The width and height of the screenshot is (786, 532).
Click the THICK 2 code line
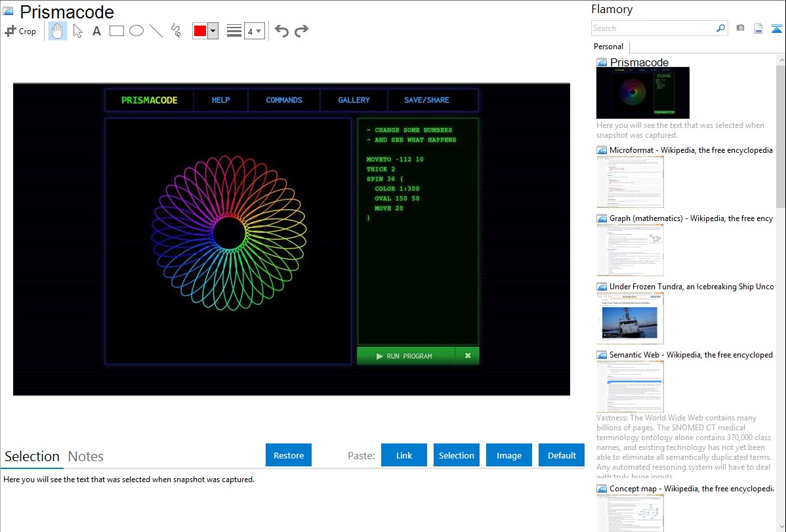pos(381,169)
